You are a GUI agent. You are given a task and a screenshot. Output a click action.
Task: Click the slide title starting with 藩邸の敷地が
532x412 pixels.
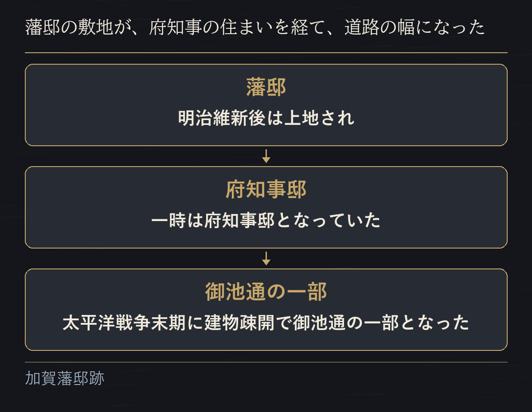(x=255, y=28)
